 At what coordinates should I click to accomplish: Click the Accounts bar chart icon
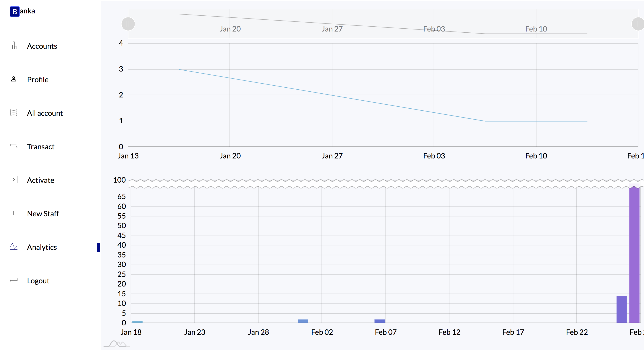point(13,46)
